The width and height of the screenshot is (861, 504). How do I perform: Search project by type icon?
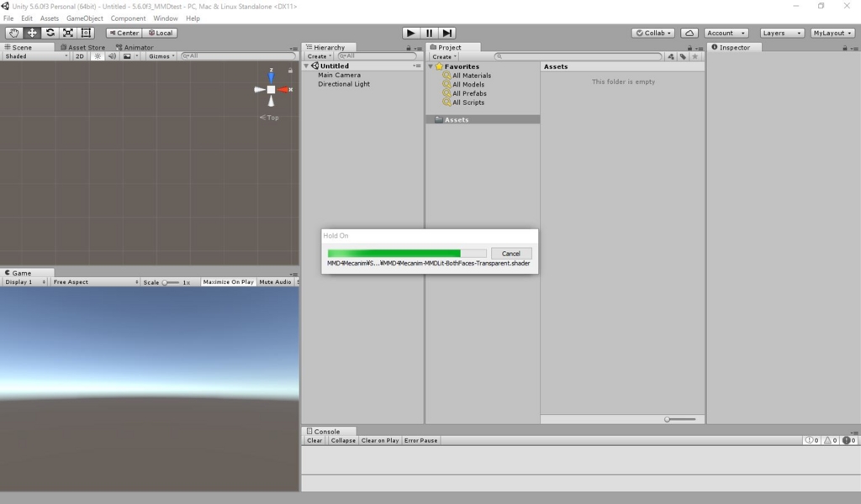click(670, 56)
